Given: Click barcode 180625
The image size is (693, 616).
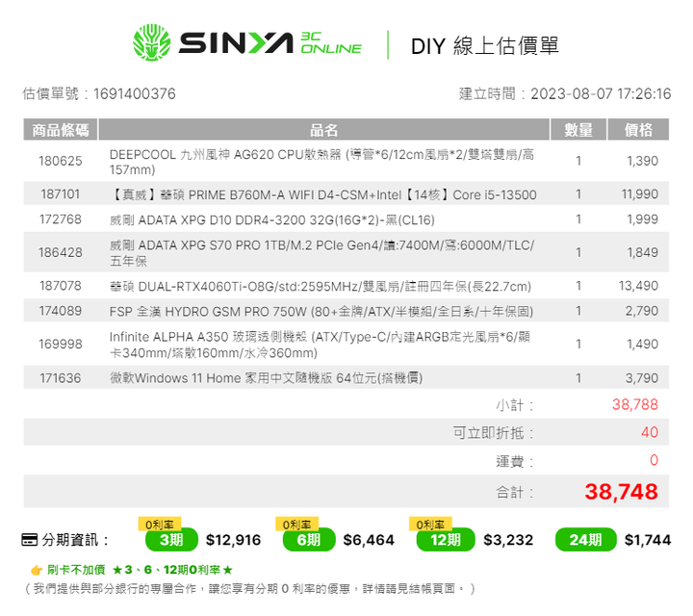Looking at the screenshot, I should coord(61,161).
